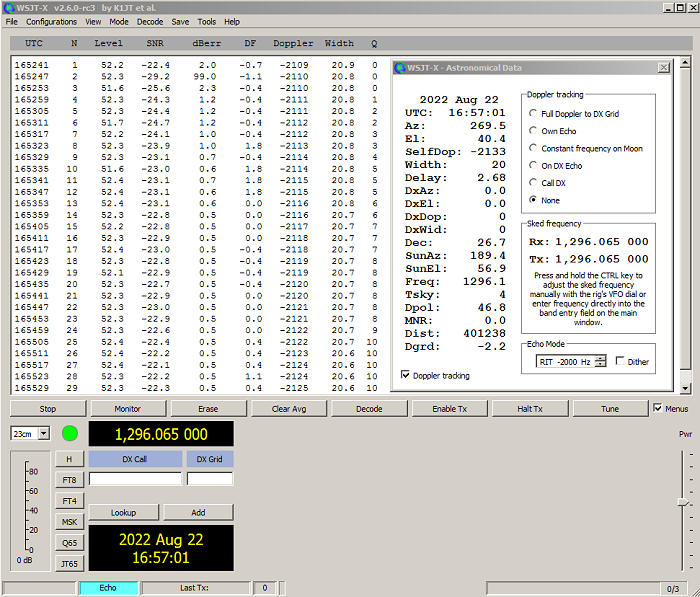Screen dimensions: 700x597
Task: Open the File menu
Action: [x=11, y=22]
